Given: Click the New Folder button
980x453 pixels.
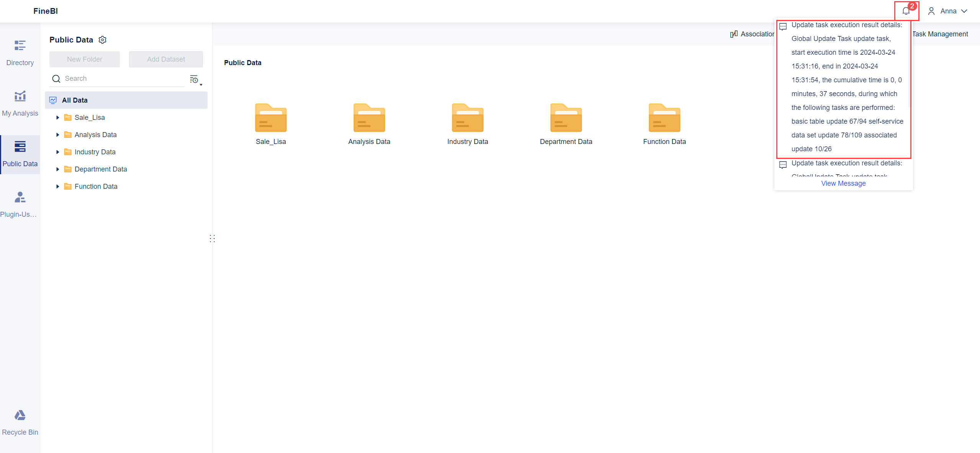Looking at the screenshot, I should pos(84,59).
